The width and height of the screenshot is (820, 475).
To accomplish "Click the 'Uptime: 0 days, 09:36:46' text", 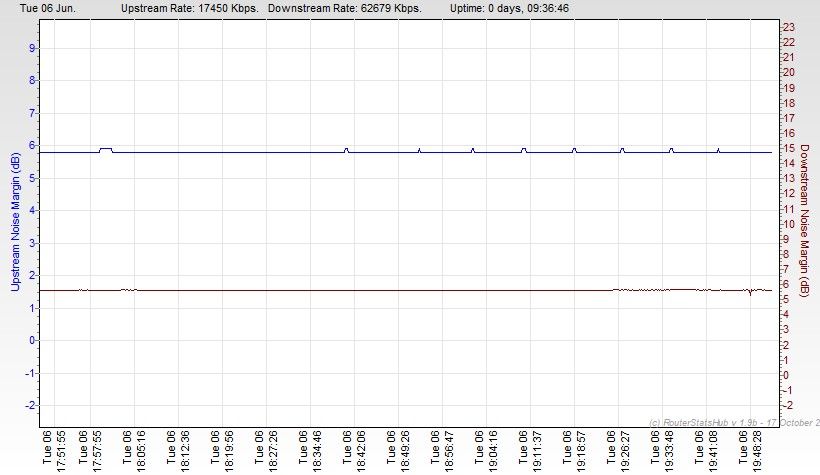I will pyautogui.click(x=509, y=8).
